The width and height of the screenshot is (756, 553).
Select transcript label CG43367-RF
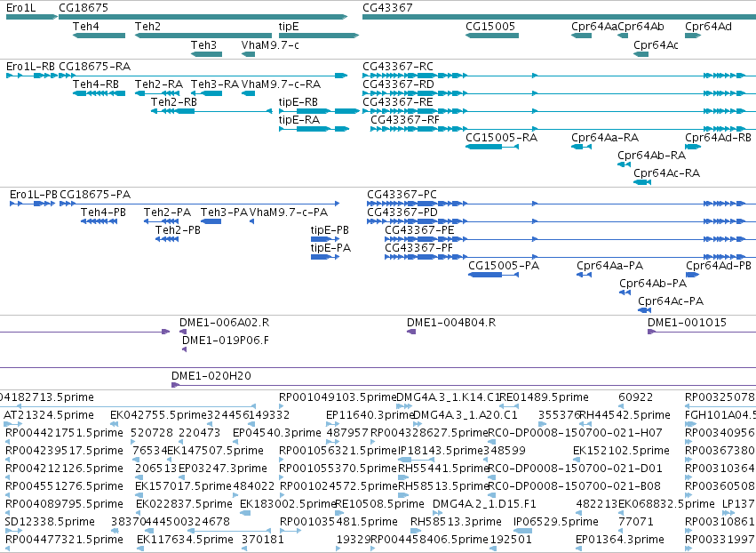point(405,120)
